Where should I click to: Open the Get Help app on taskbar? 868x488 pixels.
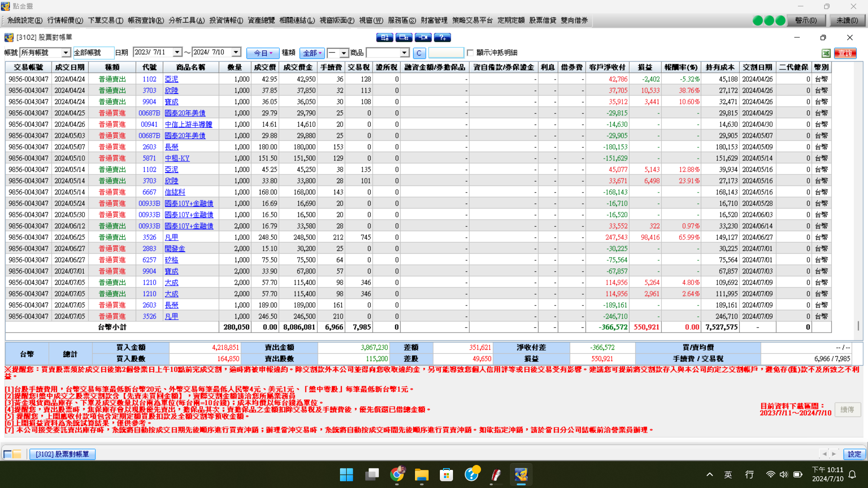pos(472,475)
